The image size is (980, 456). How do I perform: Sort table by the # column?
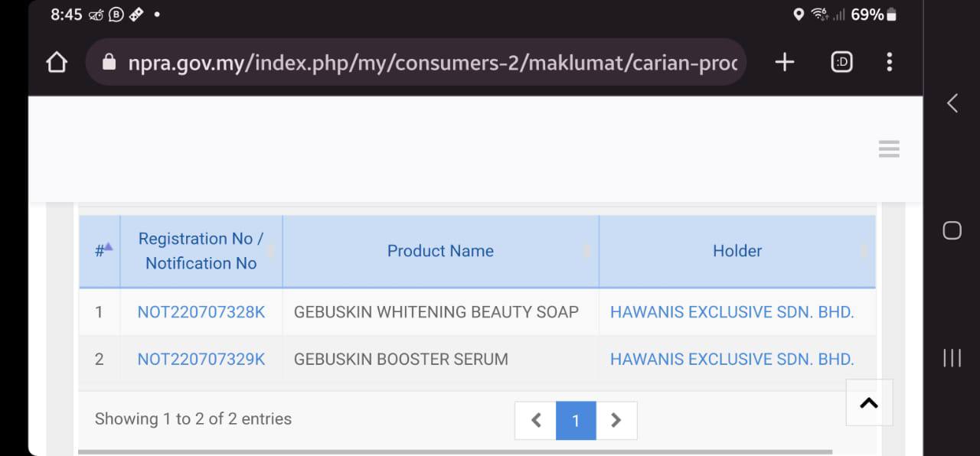tap(100, 251)
